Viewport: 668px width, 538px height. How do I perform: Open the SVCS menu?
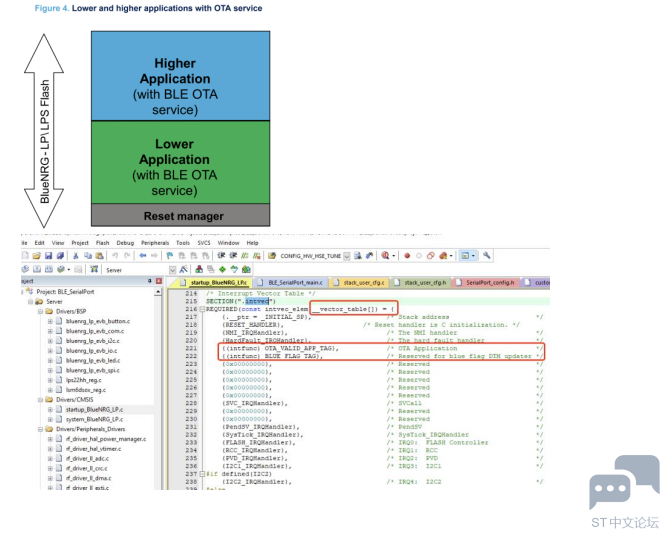[x=204, y=243]
